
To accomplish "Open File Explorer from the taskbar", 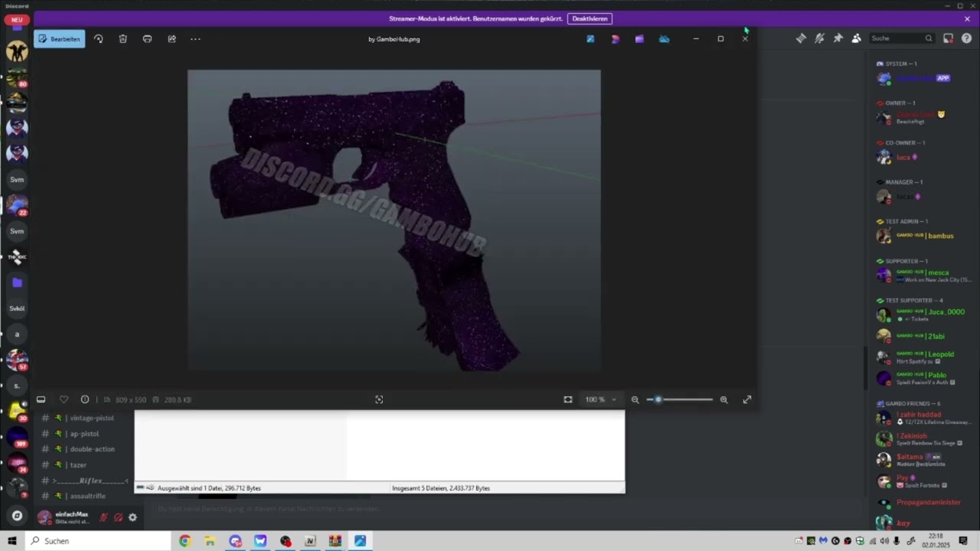I will pyautogui.click(x=210, y=541).
